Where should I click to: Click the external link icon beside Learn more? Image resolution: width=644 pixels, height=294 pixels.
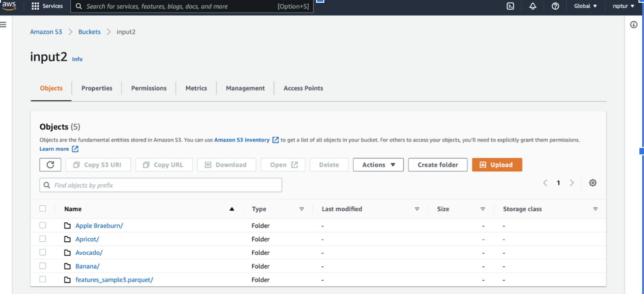point(75,149)
